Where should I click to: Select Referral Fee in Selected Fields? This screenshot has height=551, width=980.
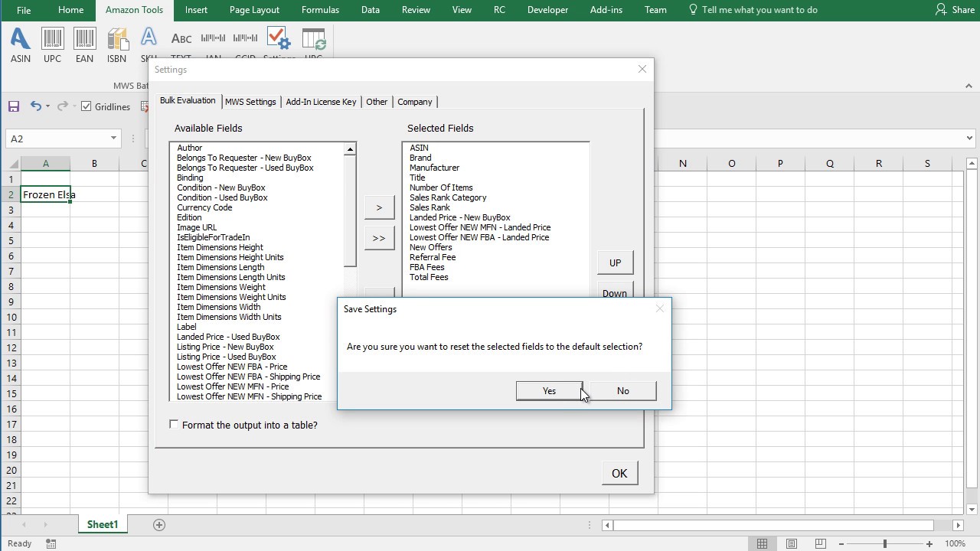pos(433,257)
